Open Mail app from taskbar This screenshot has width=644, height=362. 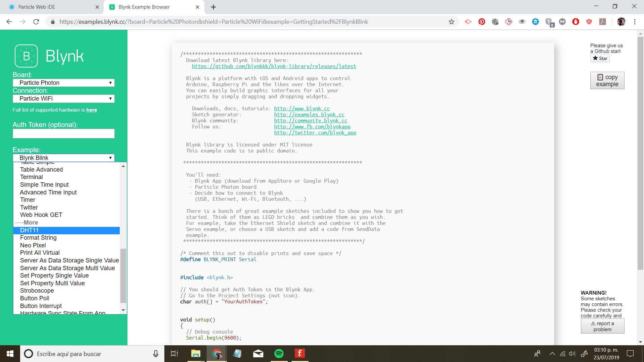click(x=258, y=354)
